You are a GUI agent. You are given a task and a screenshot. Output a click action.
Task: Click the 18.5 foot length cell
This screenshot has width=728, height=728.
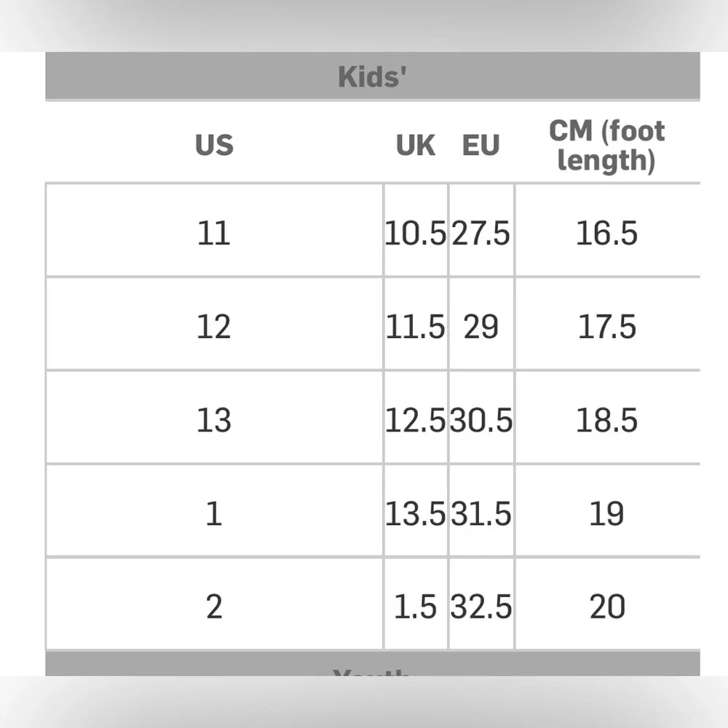606,420
